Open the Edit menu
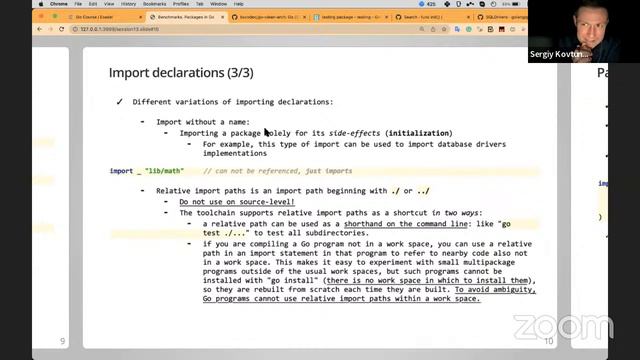Screen dimensions: 640x360 pos(93,4)
